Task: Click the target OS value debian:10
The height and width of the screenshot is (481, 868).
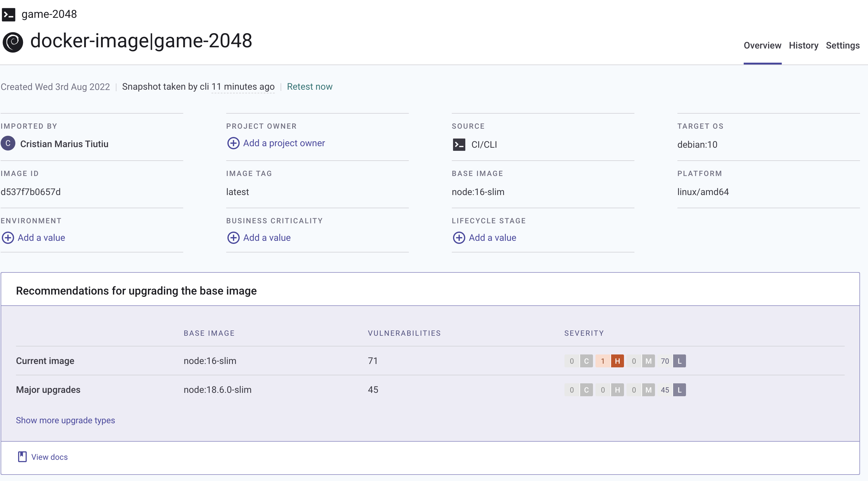Action: click(x=697, y=145)
